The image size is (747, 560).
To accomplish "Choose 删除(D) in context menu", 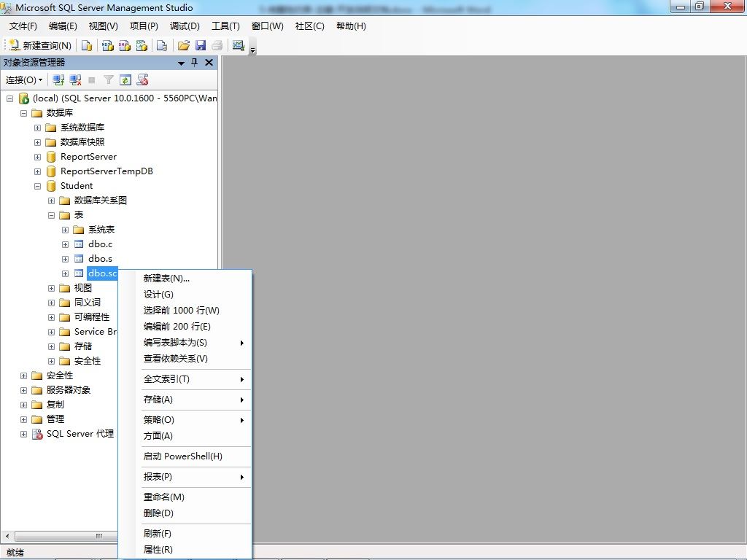I will coord(185,513).
